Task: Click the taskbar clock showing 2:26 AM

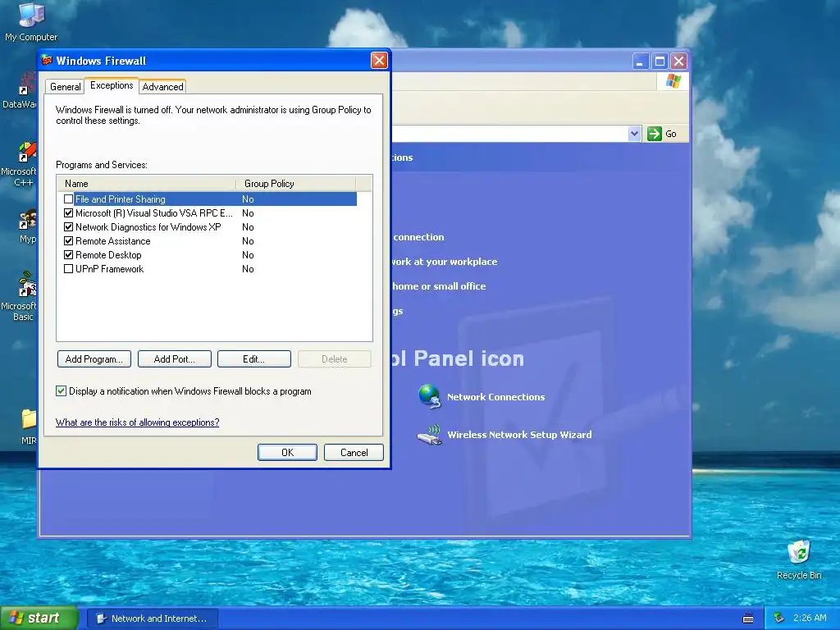Action: point(810,618)
